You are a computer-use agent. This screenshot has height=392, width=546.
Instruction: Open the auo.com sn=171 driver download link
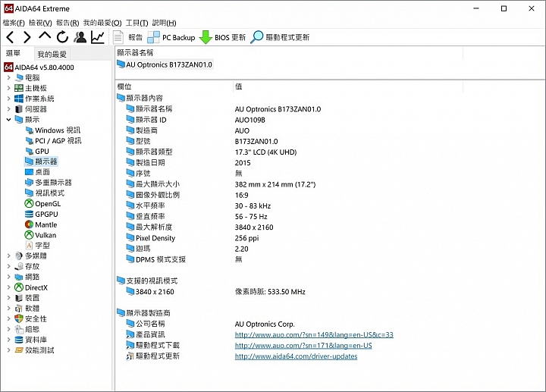[x=303, y=346]
